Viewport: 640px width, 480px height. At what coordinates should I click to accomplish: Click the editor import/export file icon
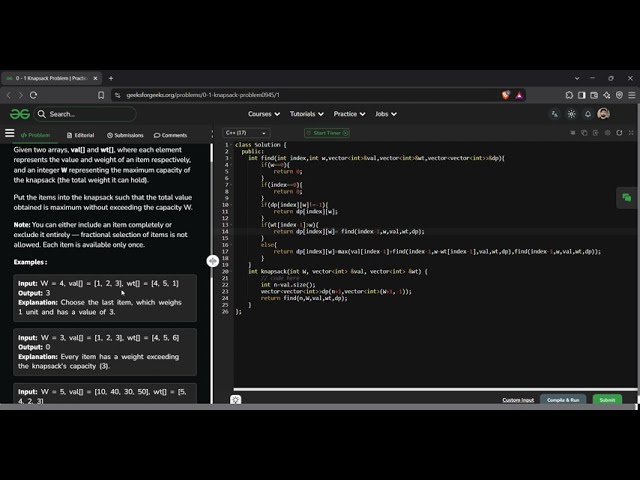(596, 133)
